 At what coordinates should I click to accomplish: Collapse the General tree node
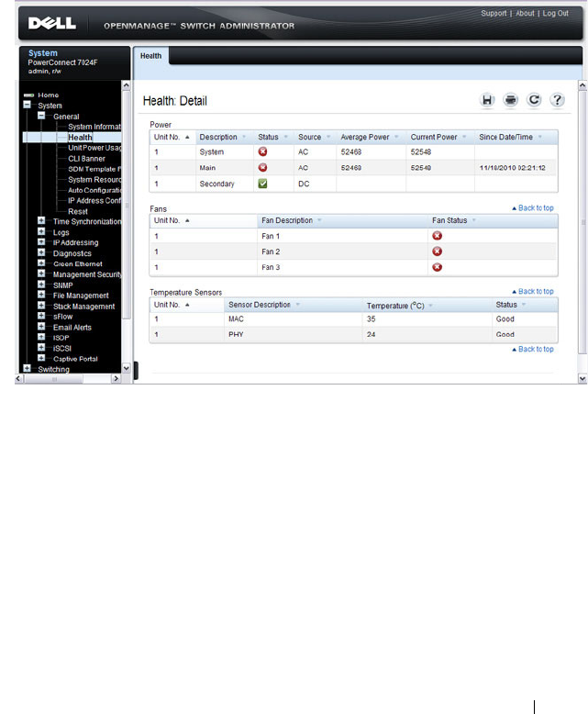(41, 116)
